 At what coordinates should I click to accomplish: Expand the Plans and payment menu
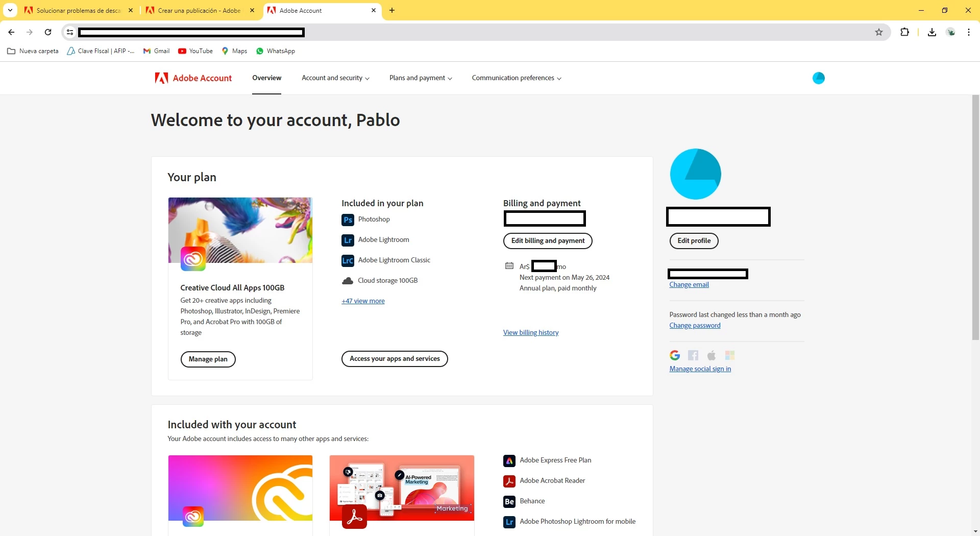[421, 78]
